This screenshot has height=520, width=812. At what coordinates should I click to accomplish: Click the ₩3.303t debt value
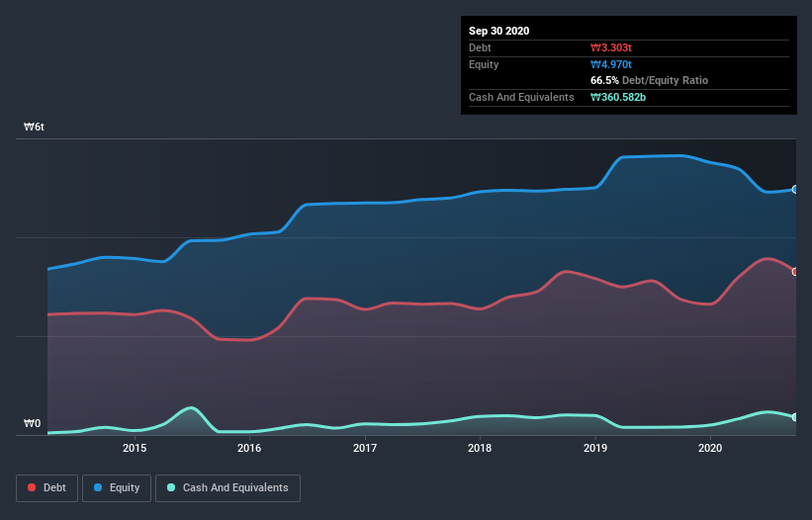pos(611,47)
